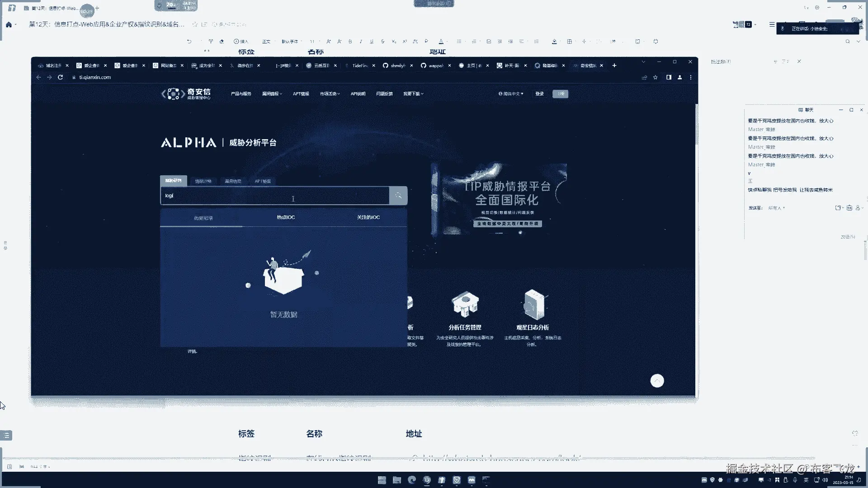The height and width of the screenshot is (488, 868).
Task: Switch to the 热点IOC tab
Action: [286, 217]
